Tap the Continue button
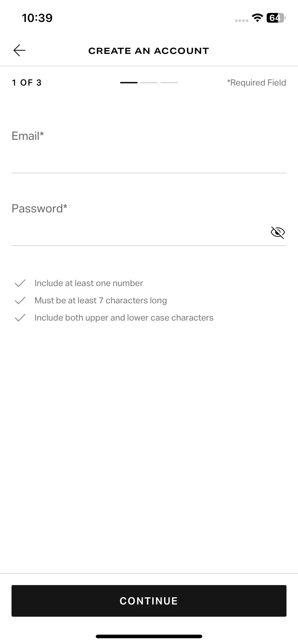This screenshot has width=298, height=644. click(x=149, y=601)
